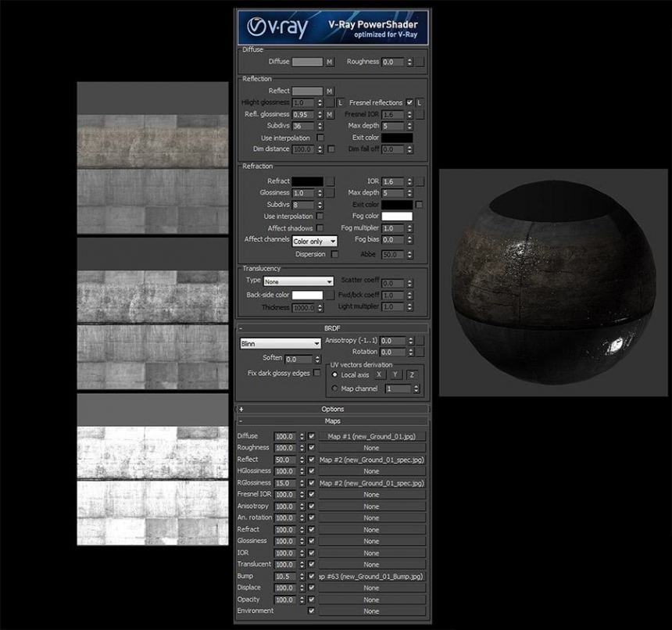The height and width of the screenshot is (630, 672).
Task: Open the Translucency Type dropdown
Action: coord(298,281)
